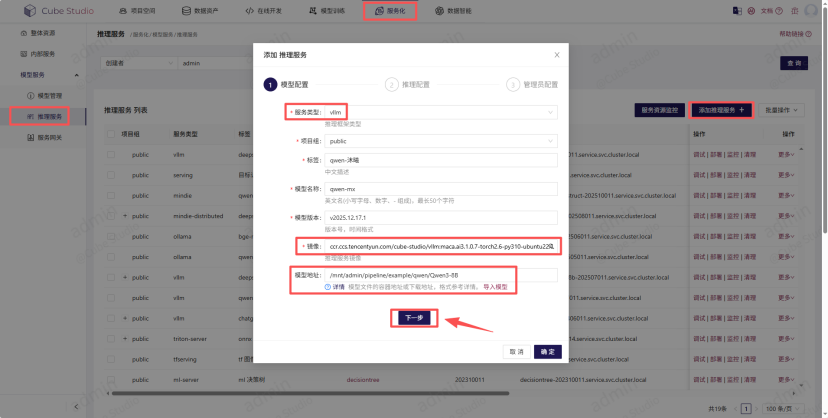
Task: Open 更多 in the serving row
Action: 786,175
